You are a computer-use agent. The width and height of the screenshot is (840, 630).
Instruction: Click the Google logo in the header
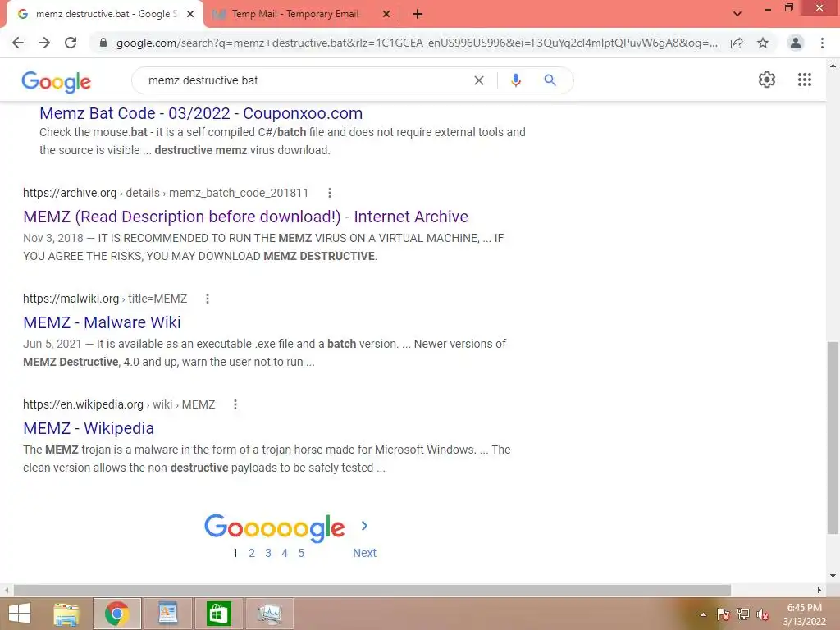point(57,81)
